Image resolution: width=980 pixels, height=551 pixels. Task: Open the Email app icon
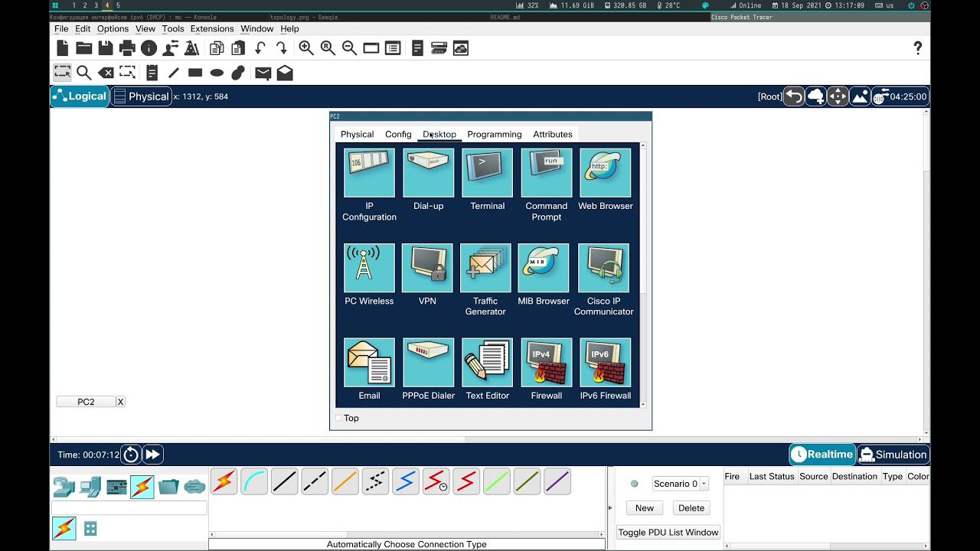coord(369,363)
